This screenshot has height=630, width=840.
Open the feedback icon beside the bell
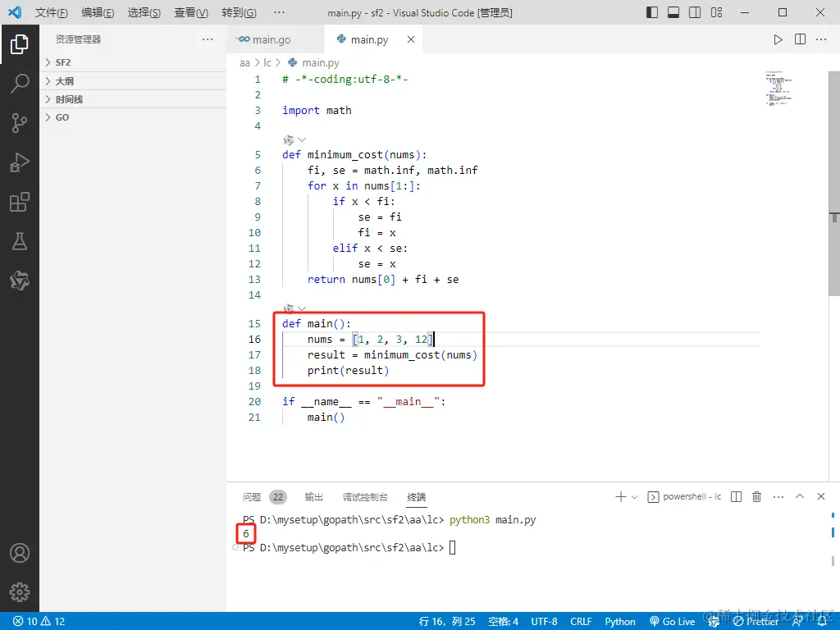tap(797, 622)
